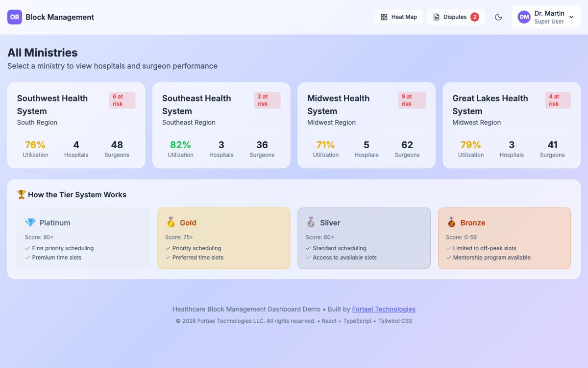The image size is (588, 368).
Task: Click the 71% utilization value
Action: [325, 145]
